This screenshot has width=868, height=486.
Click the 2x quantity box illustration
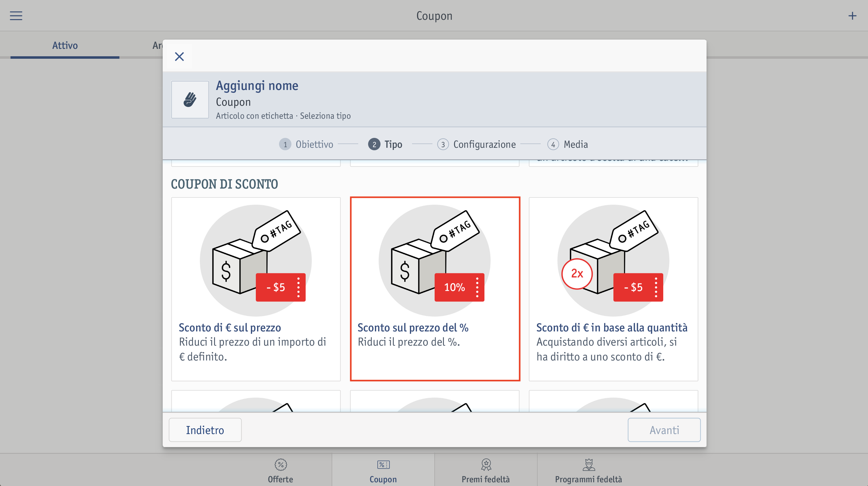point(613,260)
